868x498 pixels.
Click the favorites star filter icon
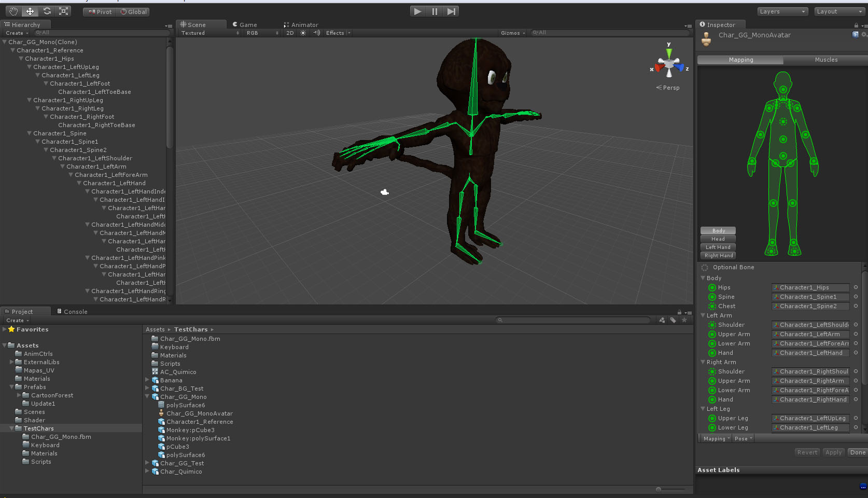684,320
